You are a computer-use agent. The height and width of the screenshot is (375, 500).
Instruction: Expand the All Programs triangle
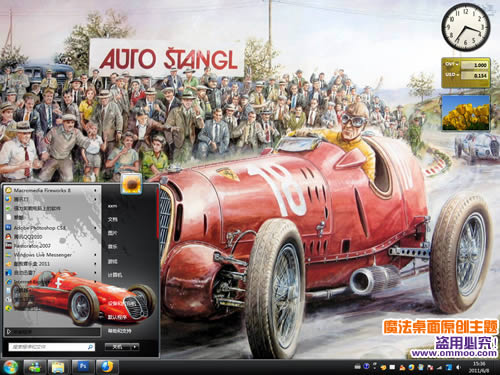click(9, 332)
